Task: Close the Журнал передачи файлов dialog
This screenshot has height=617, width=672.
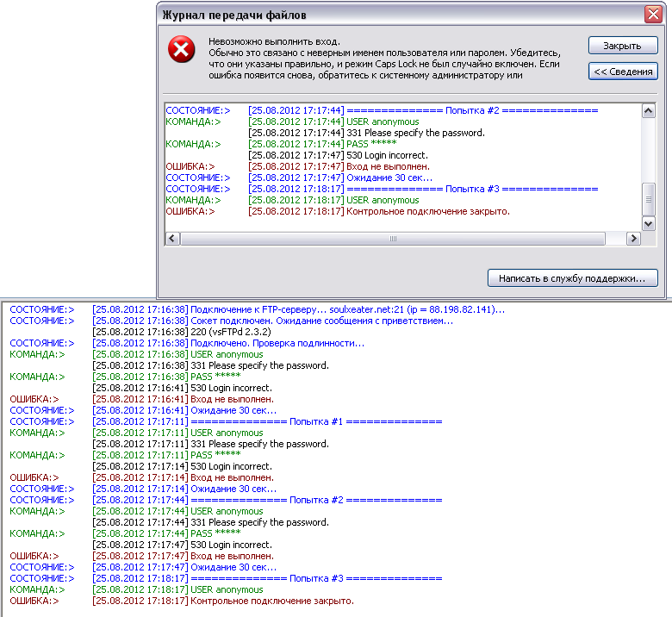Action: tap(653, 15)
